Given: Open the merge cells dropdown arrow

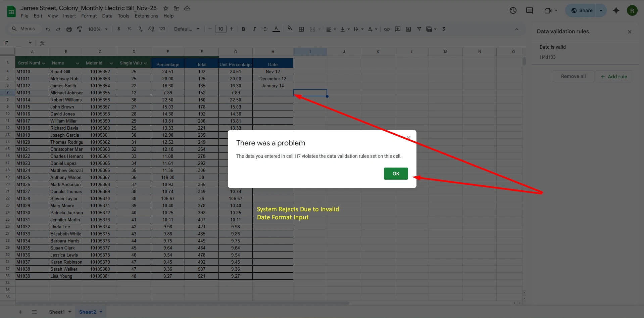Looking at the screenshot, I should 318,29.
